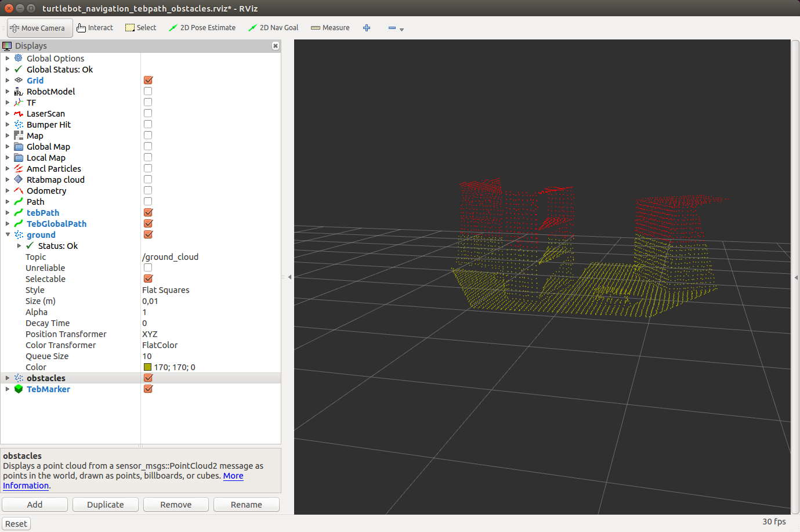Close the Displays panel
The height and width of the screenshot is (532, 800).
276,46
